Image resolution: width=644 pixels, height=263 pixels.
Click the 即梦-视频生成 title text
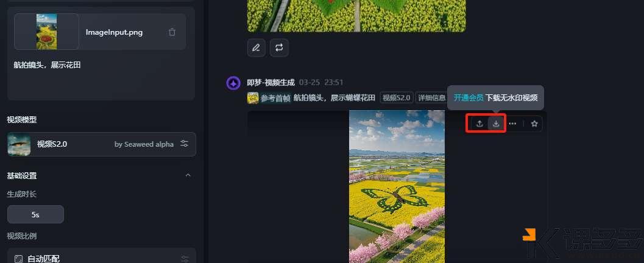pyautogui.click(x=271, y=82)
